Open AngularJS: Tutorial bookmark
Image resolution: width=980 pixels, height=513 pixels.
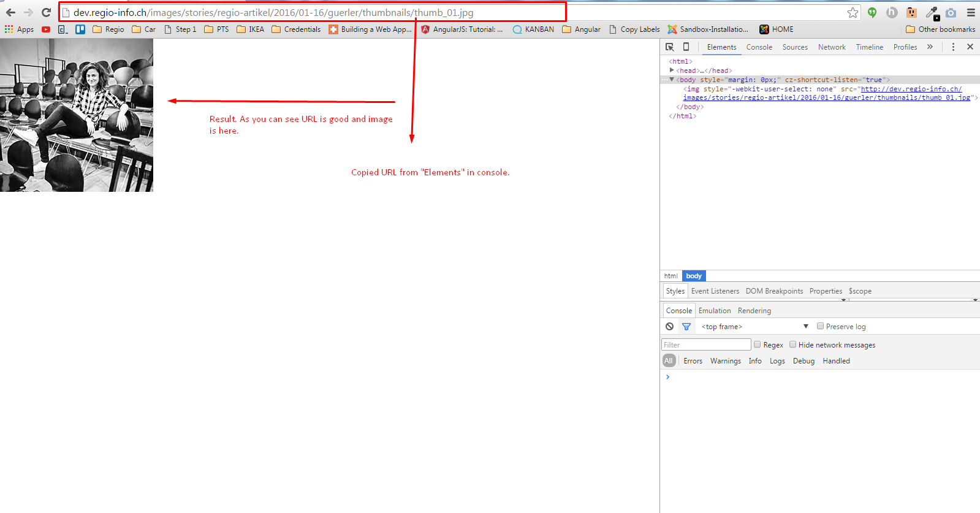pyautogui.click(x=462, y=29)
